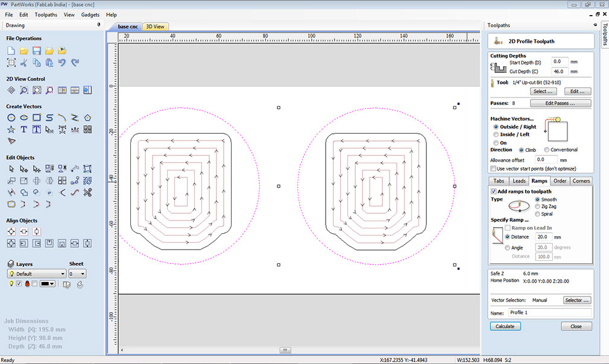The width and height of the screenshot is (609, 364).
Task: Click the Paste clipboard icon
Action: tap(49, 63)
